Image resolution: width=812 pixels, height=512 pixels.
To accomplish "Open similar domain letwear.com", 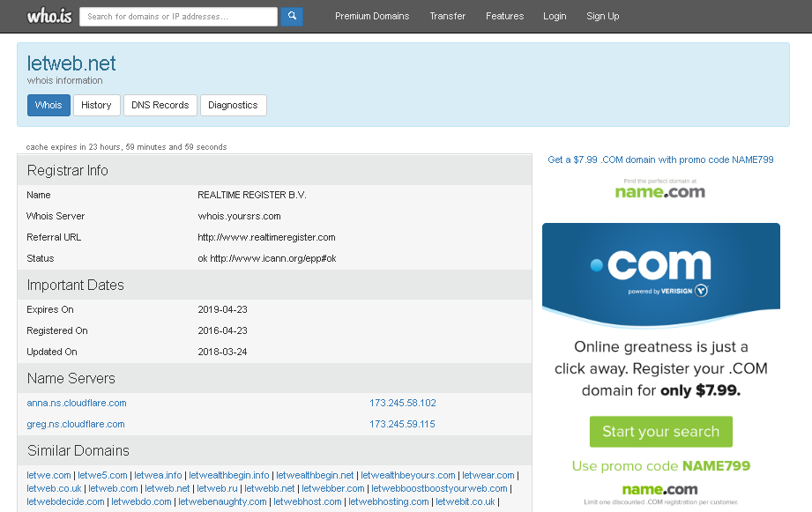I will 488,475.
